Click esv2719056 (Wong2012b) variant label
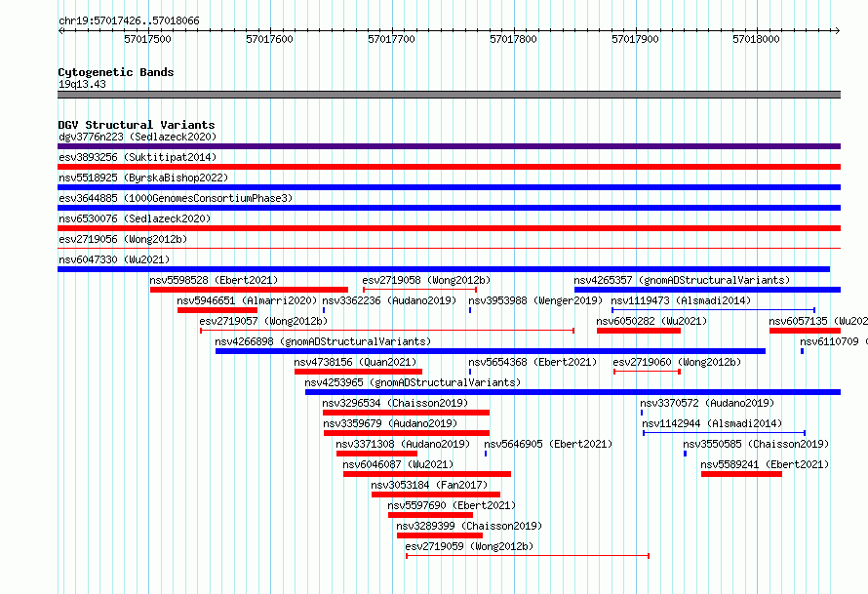 coord(123,239)
